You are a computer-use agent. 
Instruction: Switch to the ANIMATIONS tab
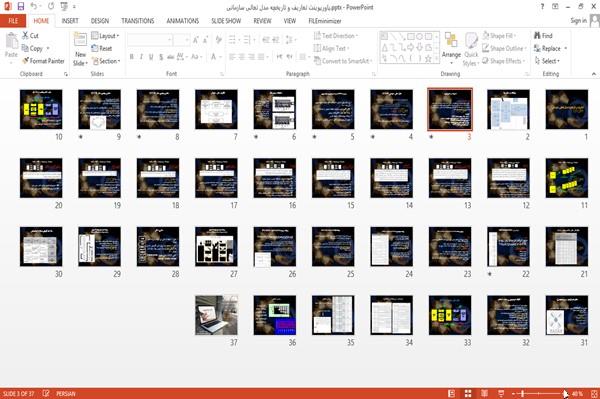[183, 21]
